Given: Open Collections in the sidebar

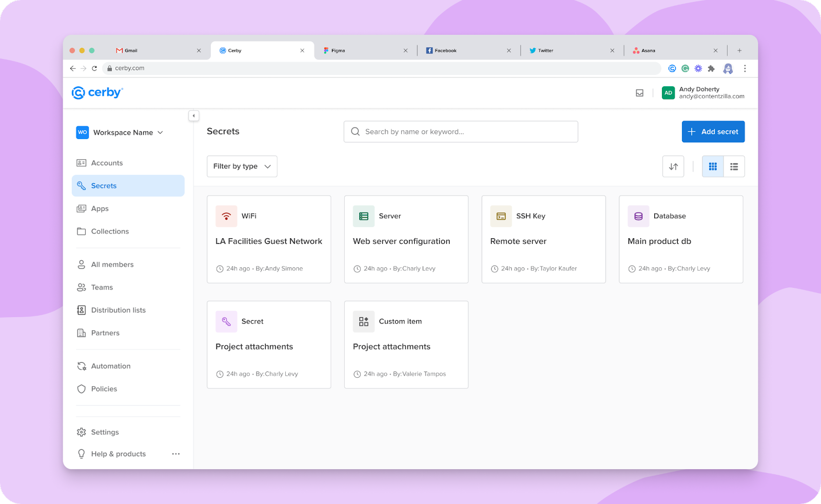Looking at the screenshot, I should tap(128, 231).
